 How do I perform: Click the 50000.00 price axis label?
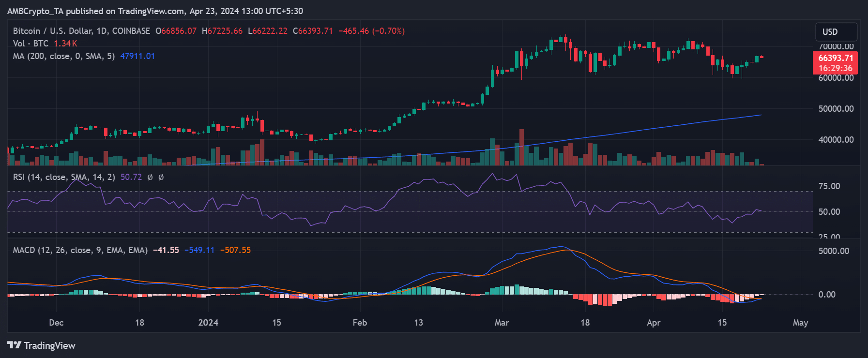point(836,109)
